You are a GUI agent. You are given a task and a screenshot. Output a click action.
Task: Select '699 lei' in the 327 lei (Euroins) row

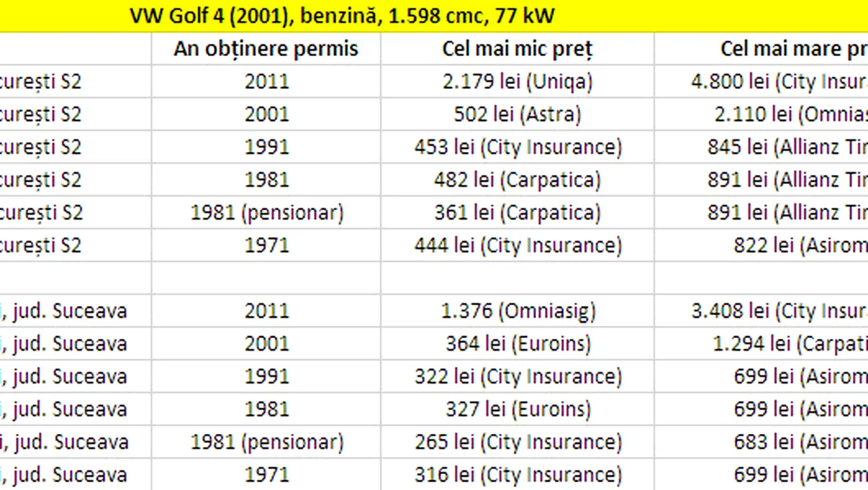tap(762, 409)
